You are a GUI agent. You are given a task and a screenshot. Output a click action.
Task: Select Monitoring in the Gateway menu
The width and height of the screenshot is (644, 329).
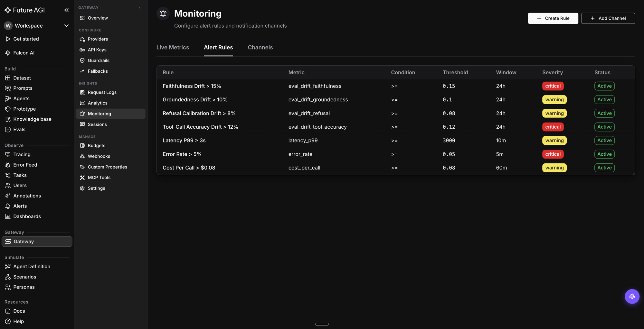[x=110, y=114]
